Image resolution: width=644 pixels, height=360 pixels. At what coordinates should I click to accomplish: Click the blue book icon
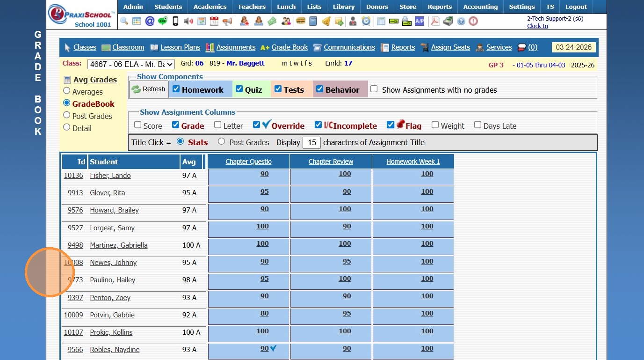click(x=313, y=21)
